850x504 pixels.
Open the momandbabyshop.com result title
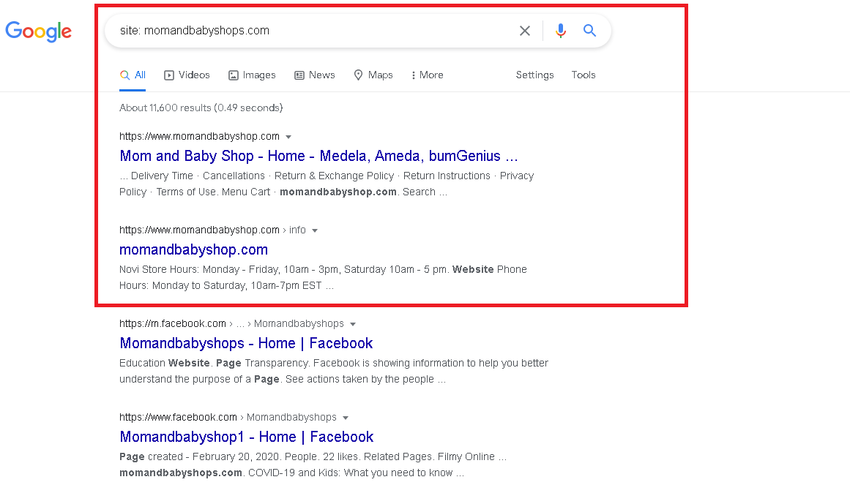193,249
